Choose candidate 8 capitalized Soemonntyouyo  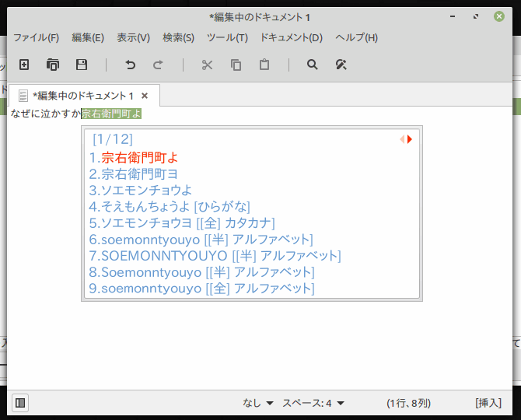(x=201, y=271)
